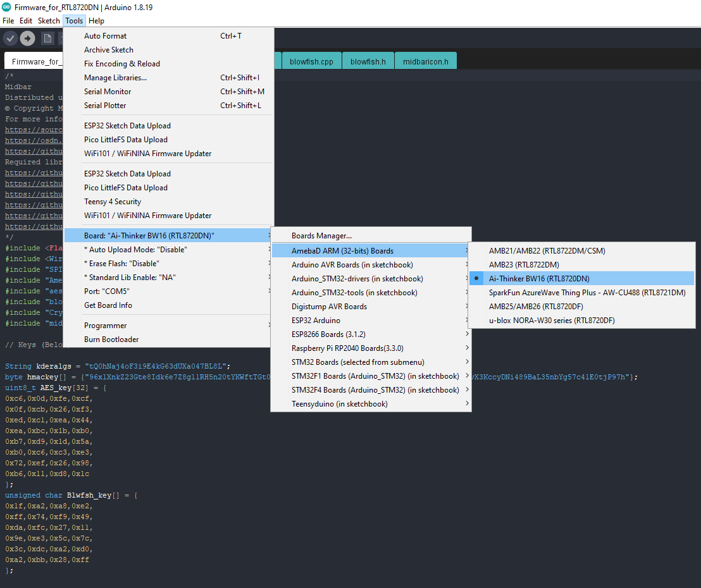Click the kderalgs string line in editor
This screenshot has height=588, width=701.
117,366
